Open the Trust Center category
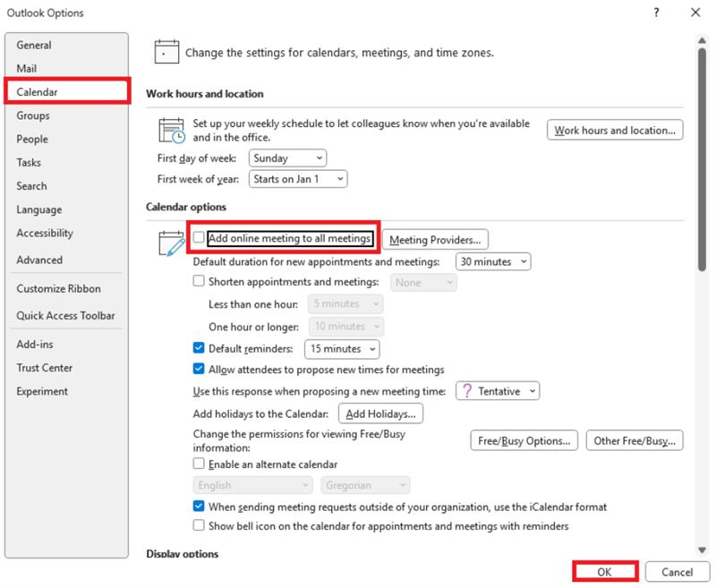The image size is (716, 588). (x=66, y=368)
